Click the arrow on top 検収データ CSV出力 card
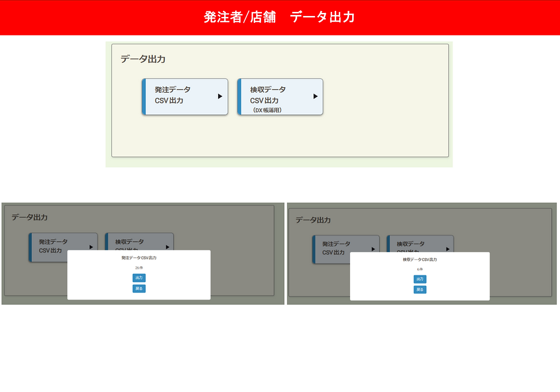The width and height of the screenshot is (560, 392). click(316, 96)
